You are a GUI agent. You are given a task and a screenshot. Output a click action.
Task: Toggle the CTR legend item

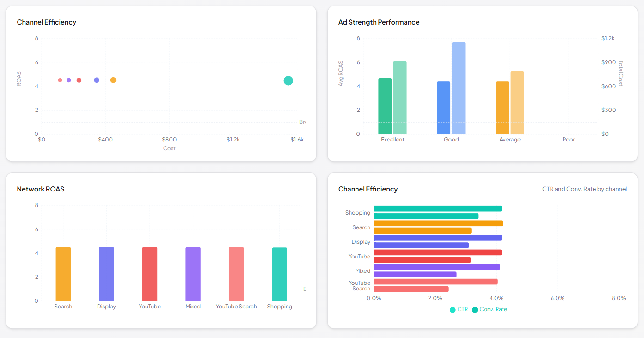click(459, 309)
